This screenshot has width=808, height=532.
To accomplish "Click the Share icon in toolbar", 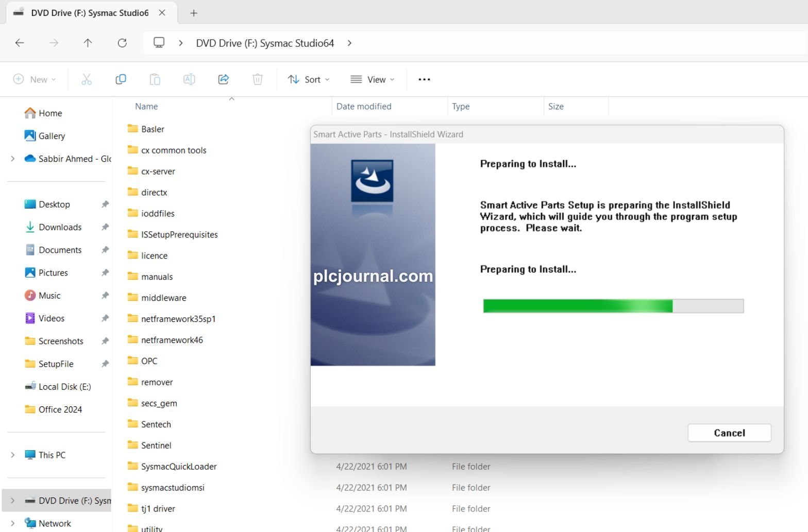I will [x=223, y=79].
